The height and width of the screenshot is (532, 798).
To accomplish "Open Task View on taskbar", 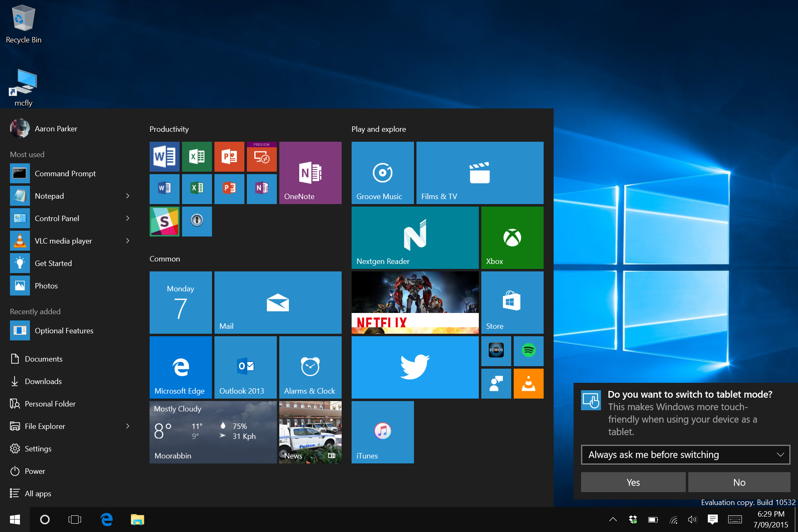I will [75, 520].
